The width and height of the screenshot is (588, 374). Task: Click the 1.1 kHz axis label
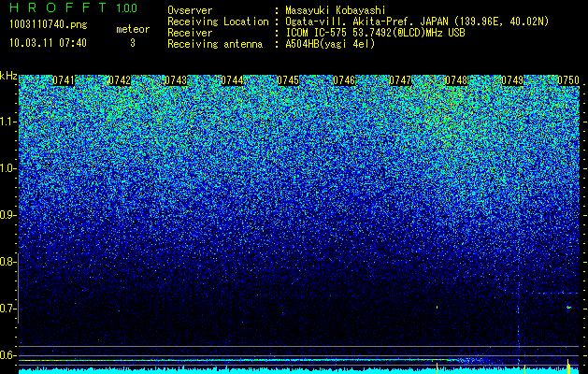pyautogui.click(x=7, y=122)
